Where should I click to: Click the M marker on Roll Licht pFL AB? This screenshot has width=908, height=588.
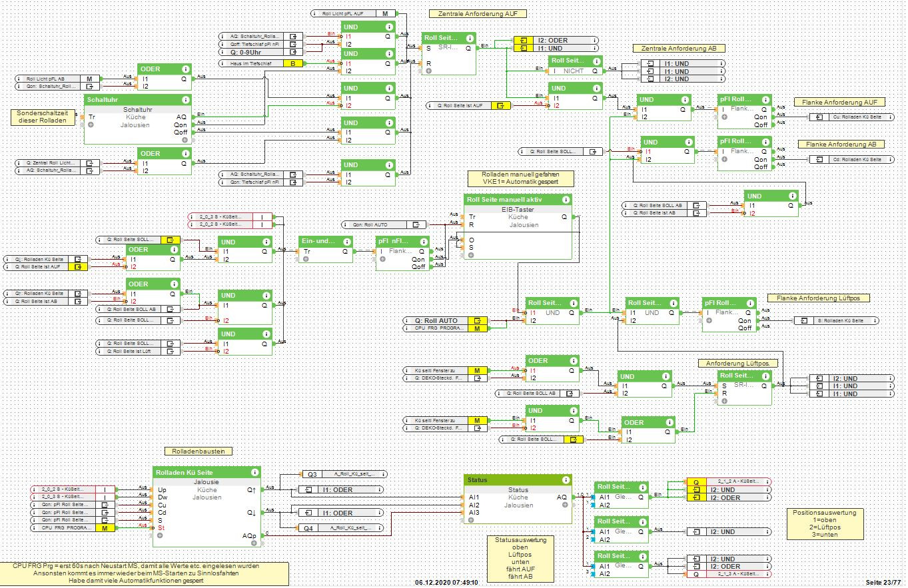pyautogui.click(x=90, y=79)
